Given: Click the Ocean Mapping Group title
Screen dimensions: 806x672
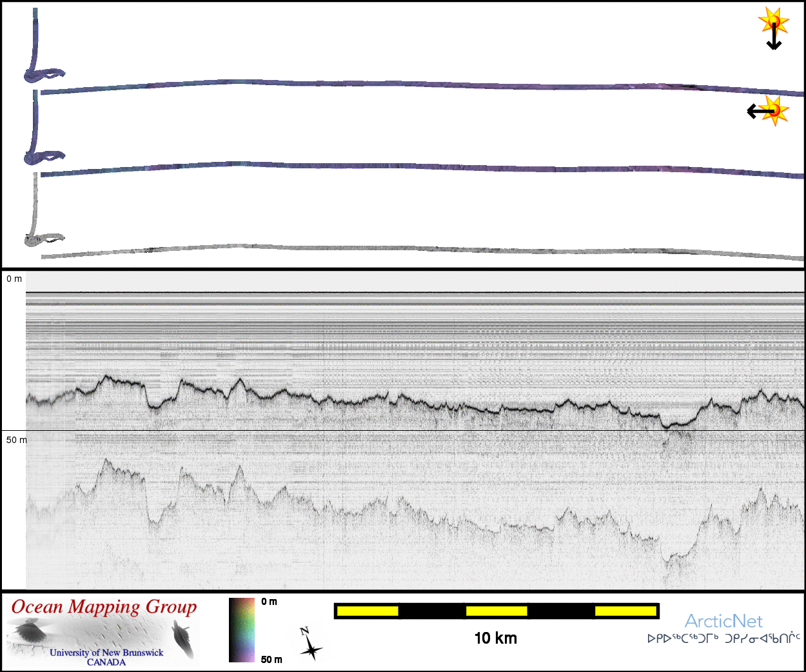Looking at the screenshot, I should pyautogui.click(x=104, y=608).
